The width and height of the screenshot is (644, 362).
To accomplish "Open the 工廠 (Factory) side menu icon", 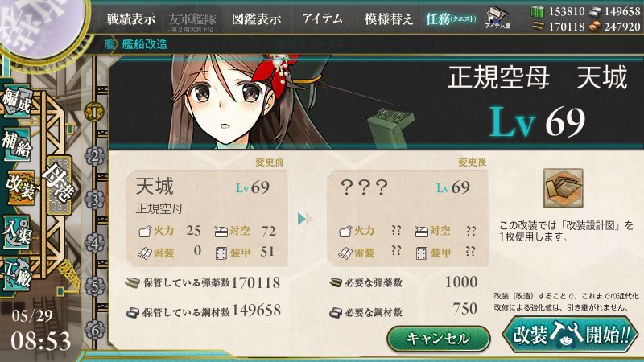I will point(16,274).
